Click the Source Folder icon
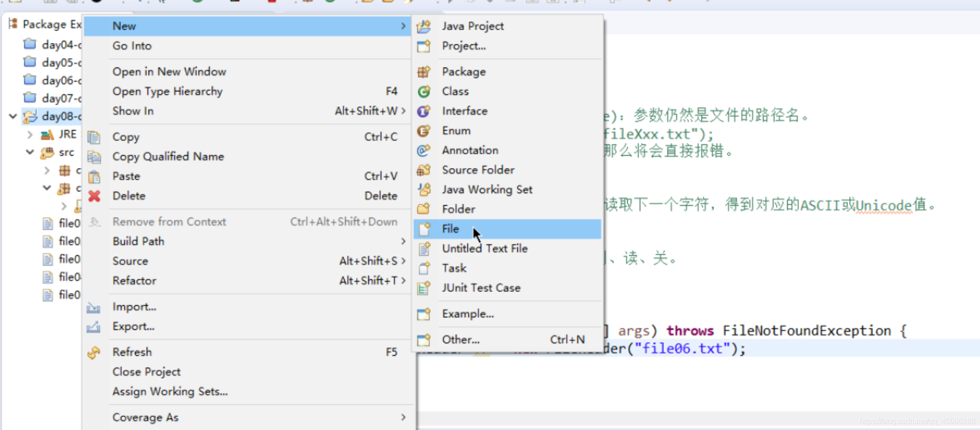Screen dimensions: 980x430 [x=424, y=170]
